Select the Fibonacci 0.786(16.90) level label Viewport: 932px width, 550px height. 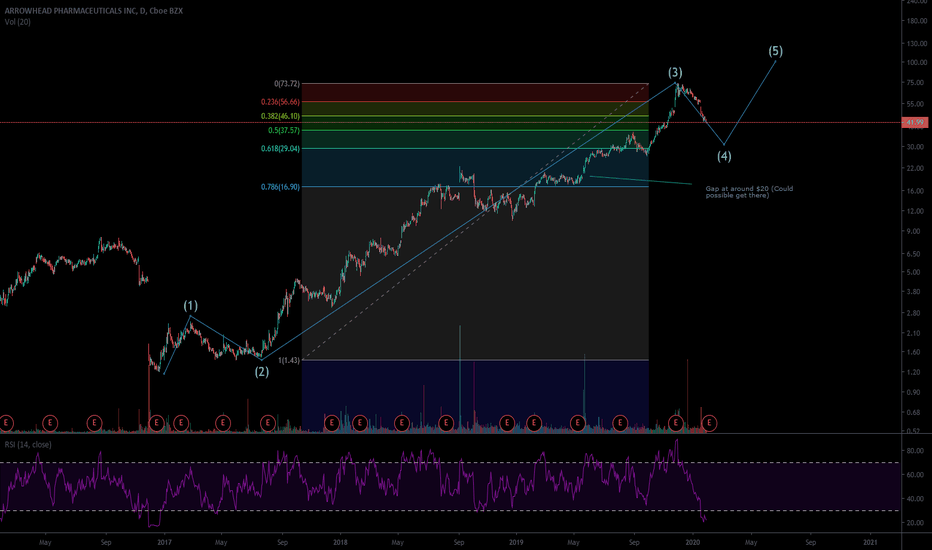280,187
